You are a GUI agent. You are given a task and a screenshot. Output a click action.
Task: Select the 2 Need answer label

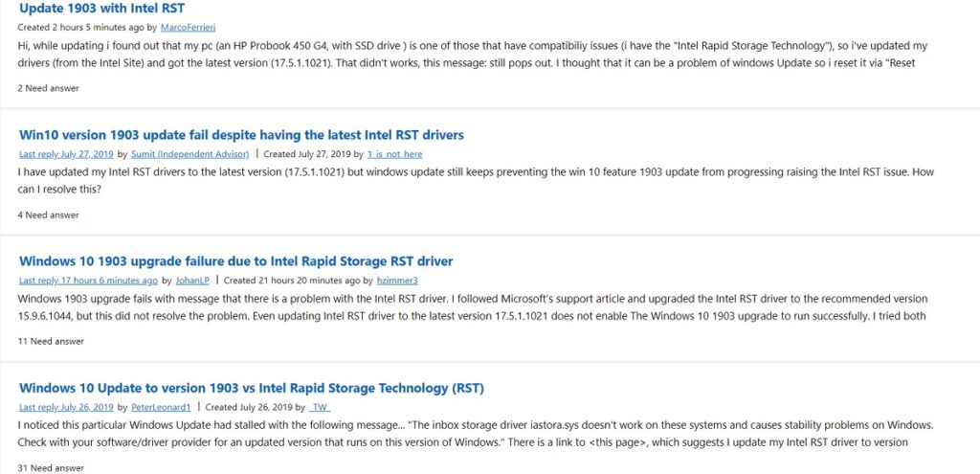click(x=48, y=88)
